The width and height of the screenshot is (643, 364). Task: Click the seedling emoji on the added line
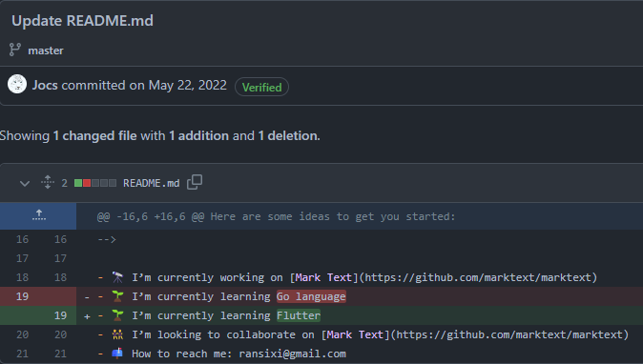(117, 315)
